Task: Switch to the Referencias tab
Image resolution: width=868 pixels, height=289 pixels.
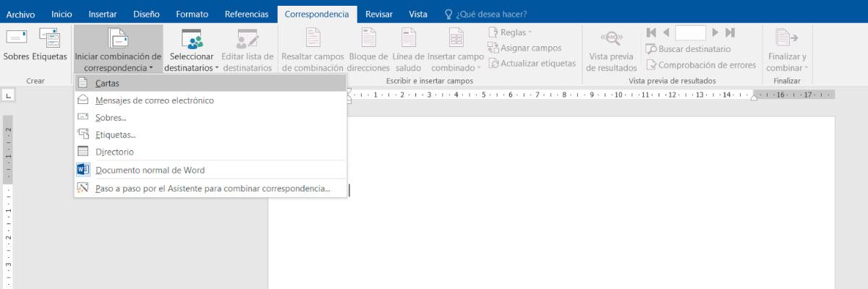Action: click(x=247, y=14)
